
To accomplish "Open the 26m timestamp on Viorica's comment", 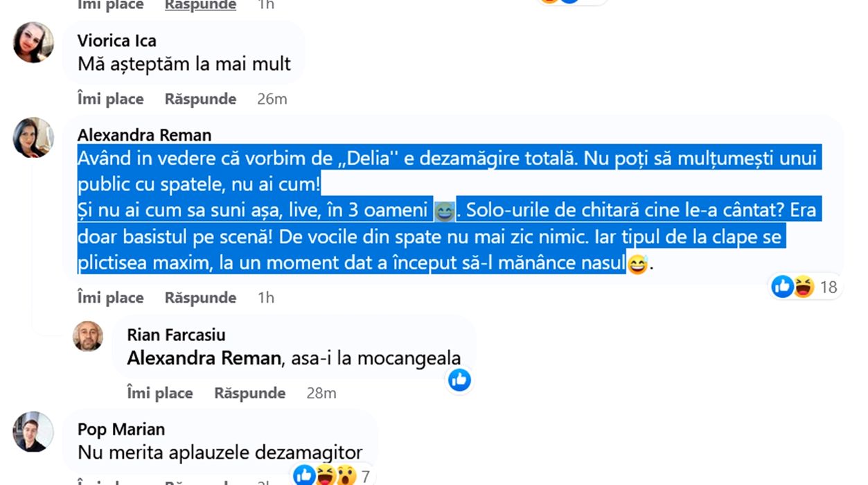I will [272, 99].
